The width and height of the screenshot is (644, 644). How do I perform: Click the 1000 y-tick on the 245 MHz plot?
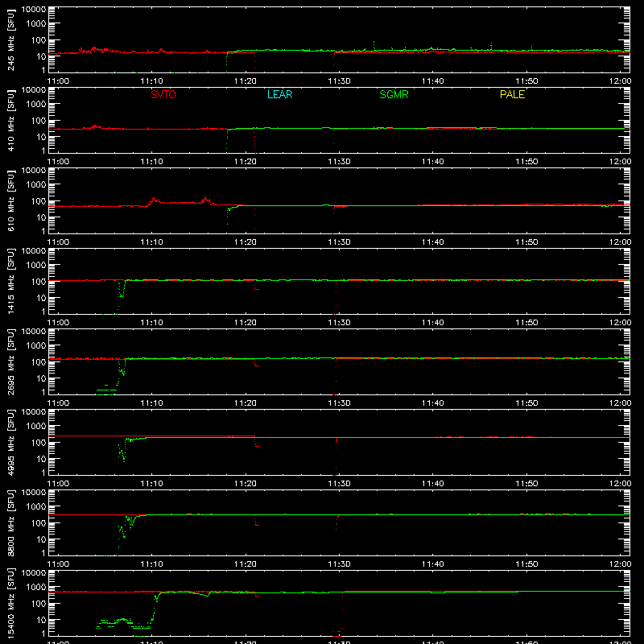[36, 23]
